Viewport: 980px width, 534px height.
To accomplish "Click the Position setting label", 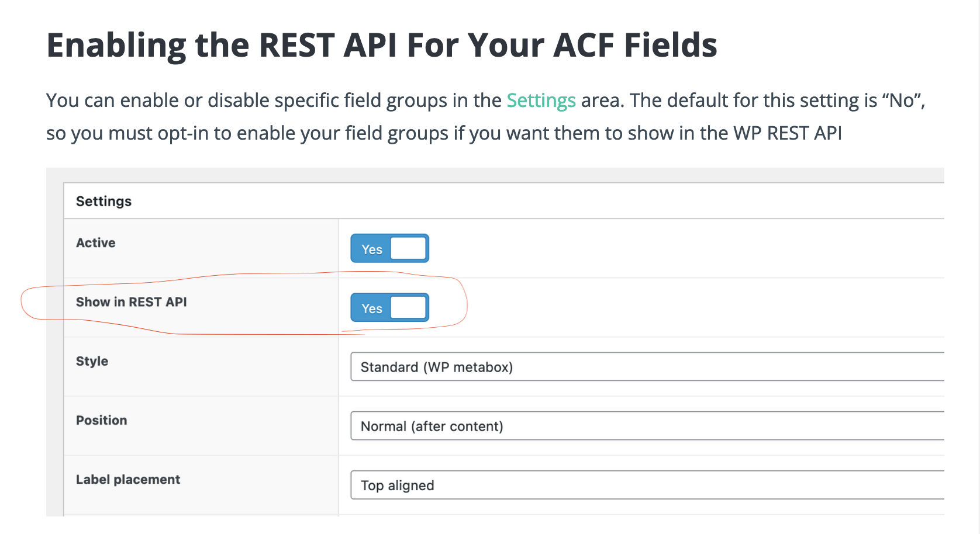I will pyautogui.click(x=102, y=421).
